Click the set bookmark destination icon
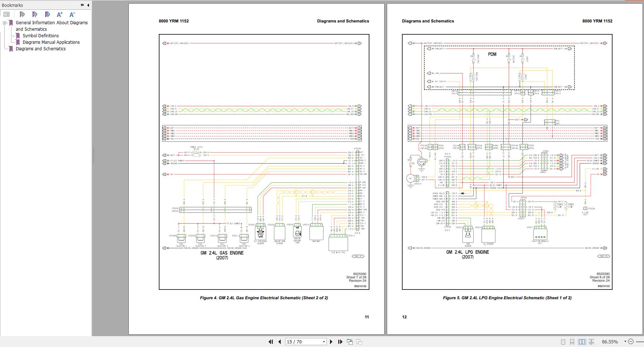Screen dimensions: 644x347 47,14
